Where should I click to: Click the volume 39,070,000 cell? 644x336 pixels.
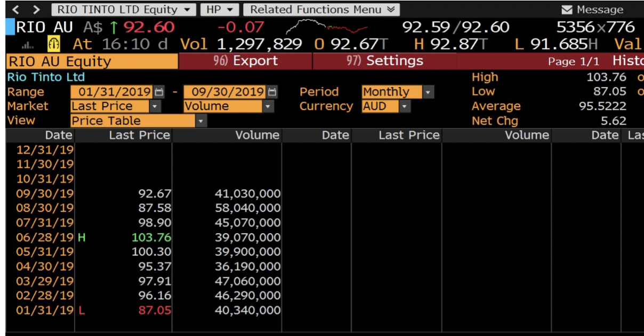[x=248, y=237]
